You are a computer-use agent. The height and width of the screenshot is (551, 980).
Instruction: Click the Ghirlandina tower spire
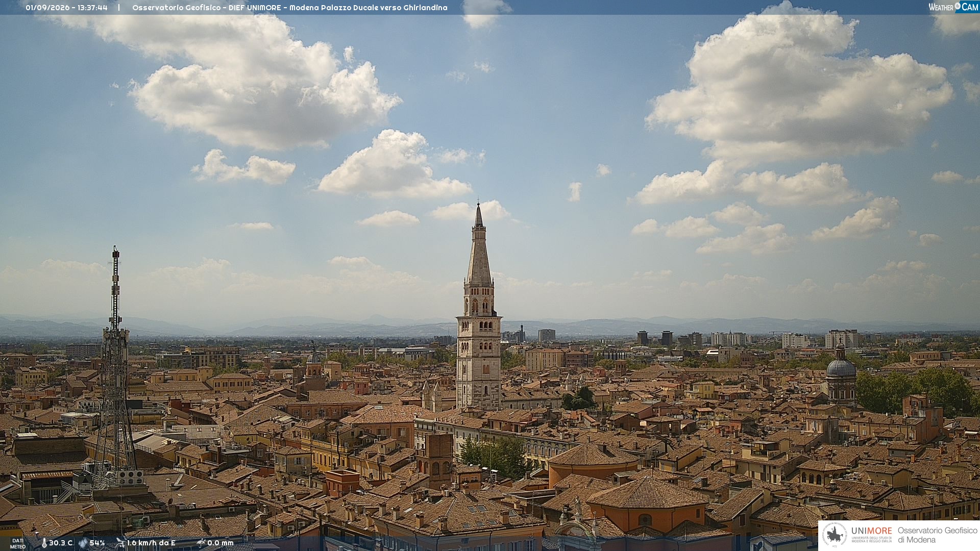tap(479, 245)
